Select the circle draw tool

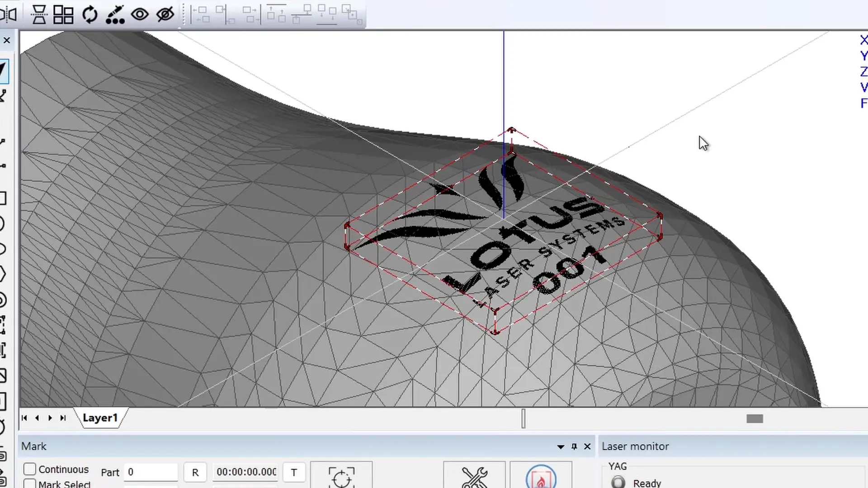click(2, 224)
